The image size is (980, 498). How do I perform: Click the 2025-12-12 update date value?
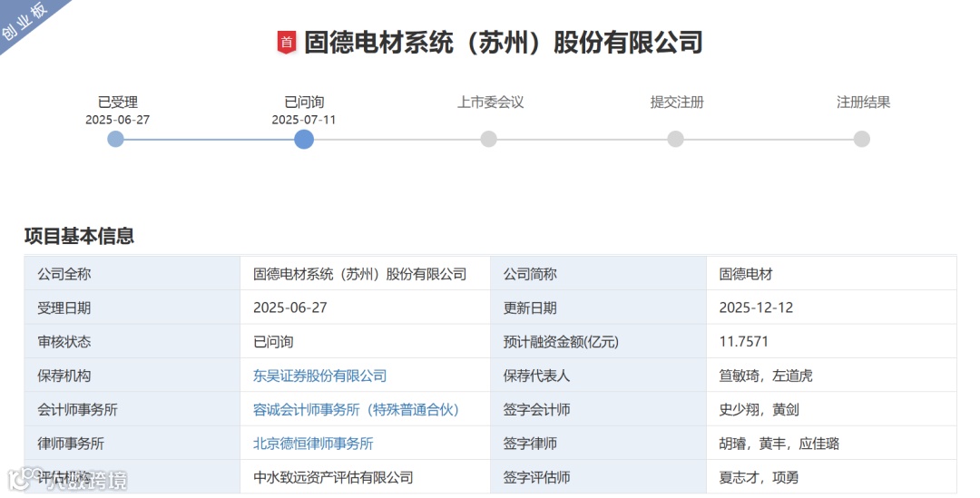point(756,308)
